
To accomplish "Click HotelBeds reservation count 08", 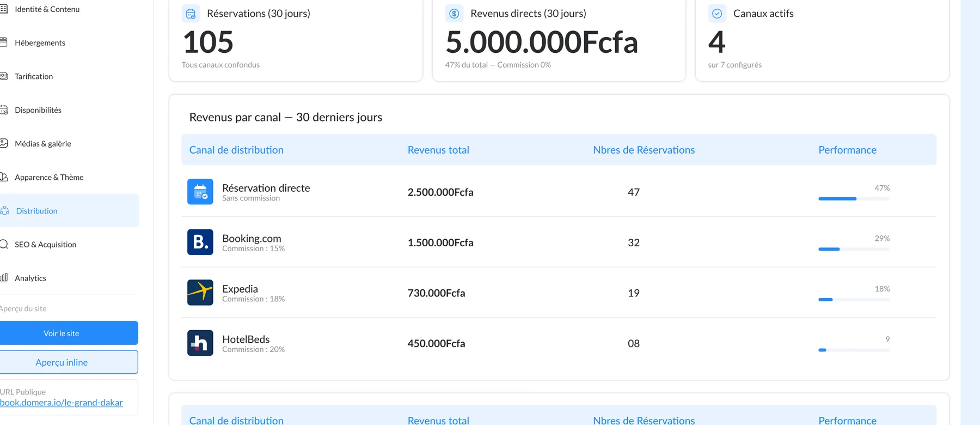I will point(634,343).
